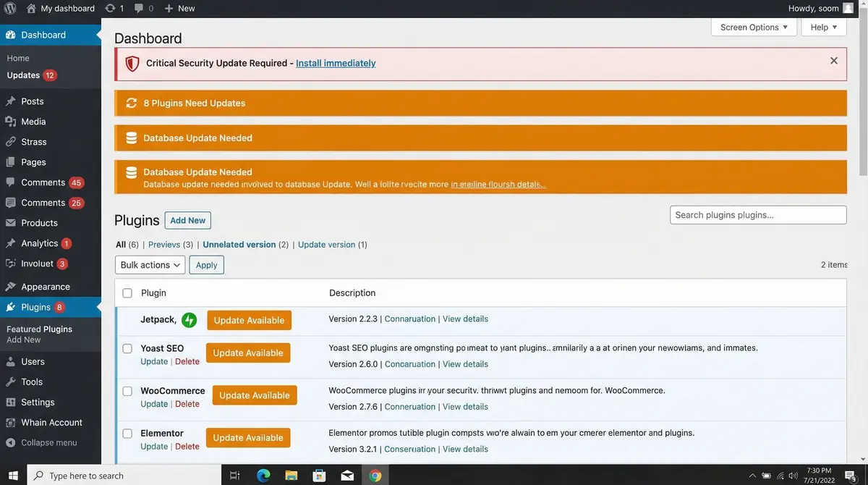Click the shield icon on the security notice
Screen dimensions: 868x485
click(131, 63)
